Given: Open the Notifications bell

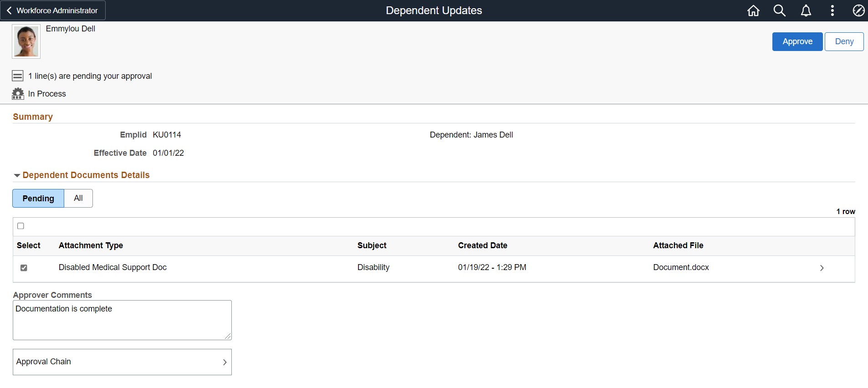Looking at the screenshot, I should [806, 10].
